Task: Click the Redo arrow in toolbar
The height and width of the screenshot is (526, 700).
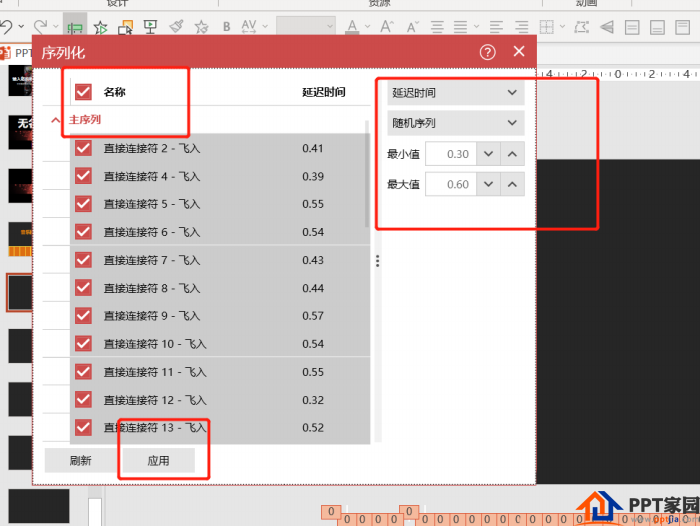Action: pos(41,26)
